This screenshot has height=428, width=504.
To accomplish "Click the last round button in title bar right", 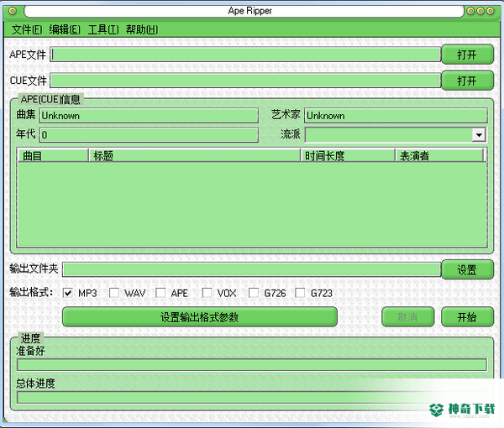I will (491, 11).
